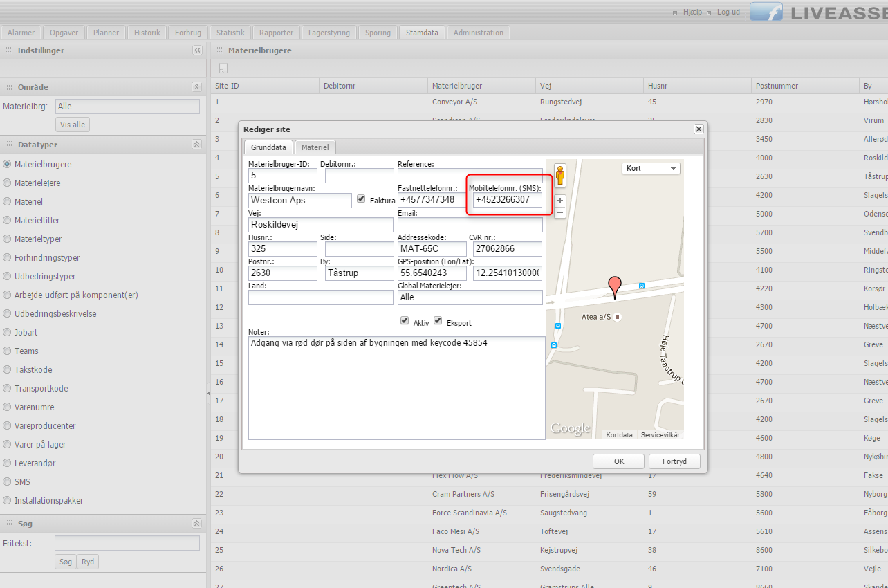Click the Atea a/S place marker
The image size is (888, 588).
click(x=618, y=317)
